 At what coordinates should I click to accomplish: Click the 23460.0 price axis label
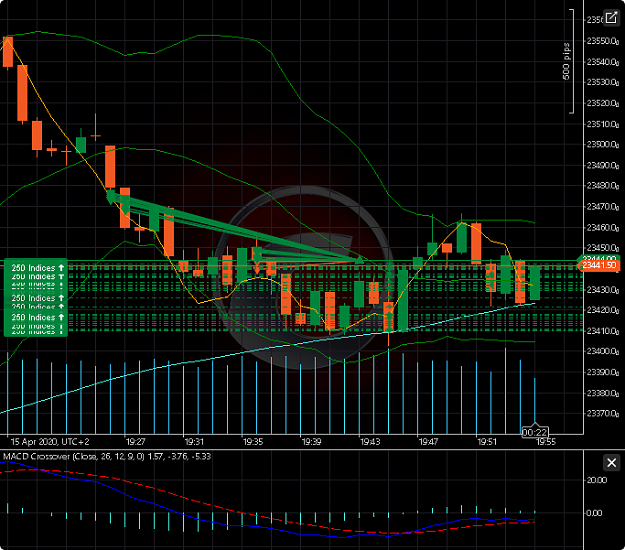coord(603,228)
